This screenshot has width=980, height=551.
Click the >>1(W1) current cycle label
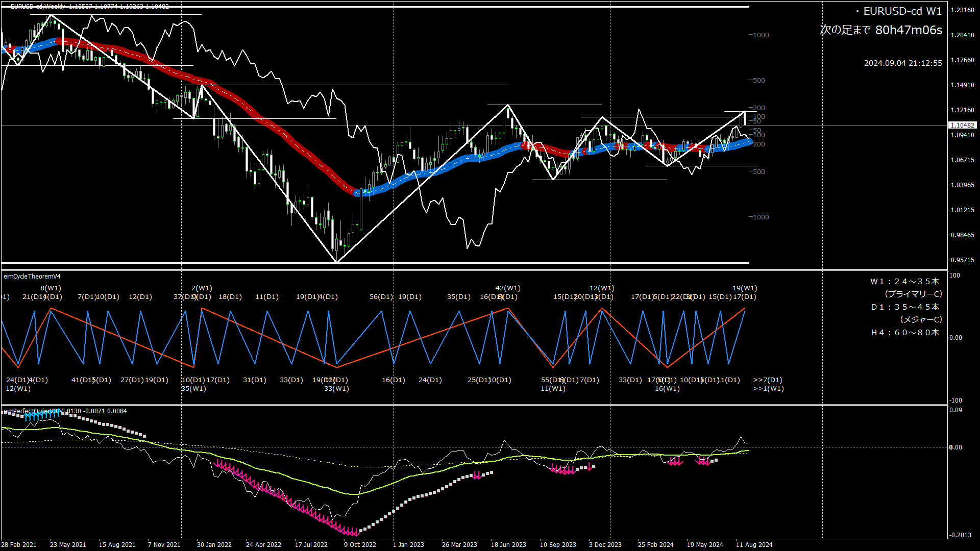pyautogui.click(x=768, y=389)
